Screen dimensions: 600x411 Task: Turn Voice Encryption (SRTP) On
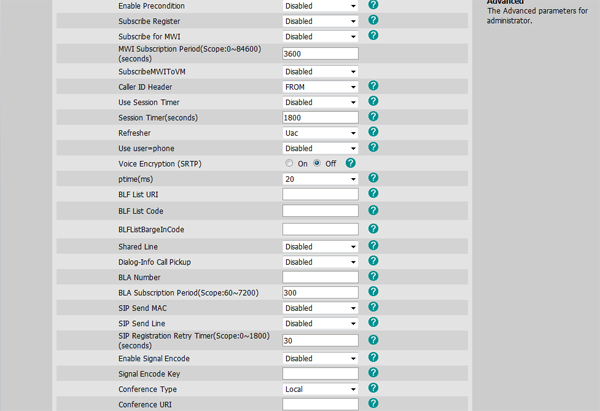tap(289, 163)
